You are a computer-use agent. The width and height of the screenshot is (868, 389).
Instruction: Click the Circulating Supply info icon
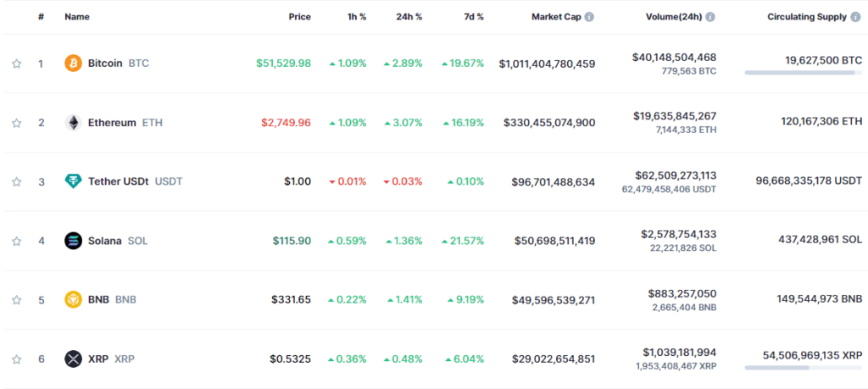pyautogui.click(x=855, y=17)
